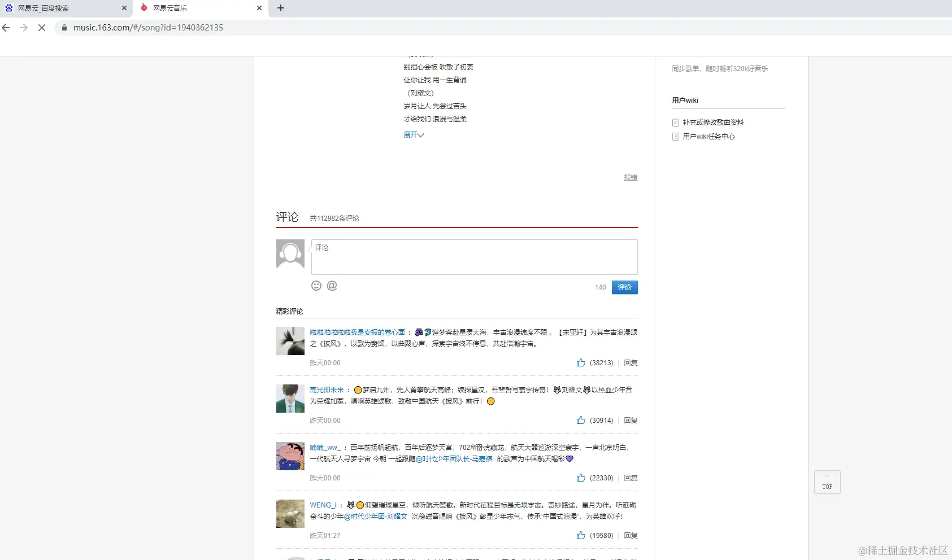
Task: Click lyric line 才给我们 浪漫与温柔
Action: (x=435, y=119)
